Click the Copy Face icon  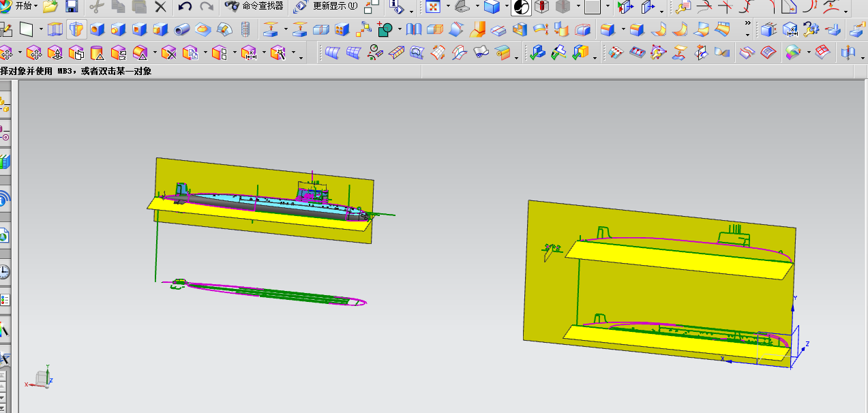[x=190, y=52]
